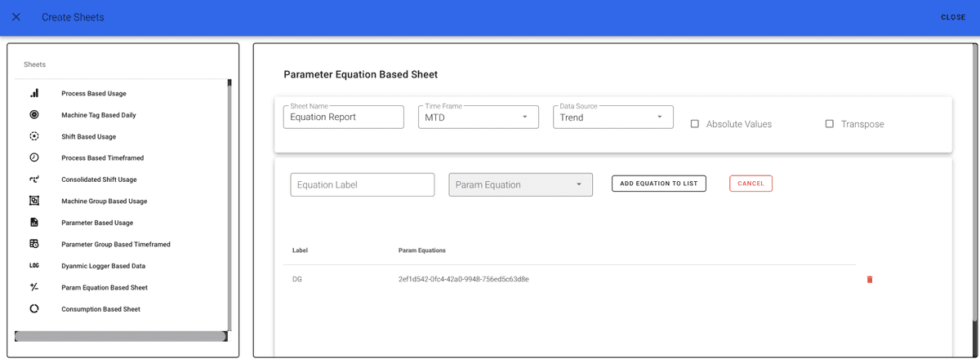The height and width of the screenshot is (363, 980).
Task: Click the equation ID 2ef1d542-0fc4-42a0-9948-756ed5c63d8e
Action: pos(464,279)
